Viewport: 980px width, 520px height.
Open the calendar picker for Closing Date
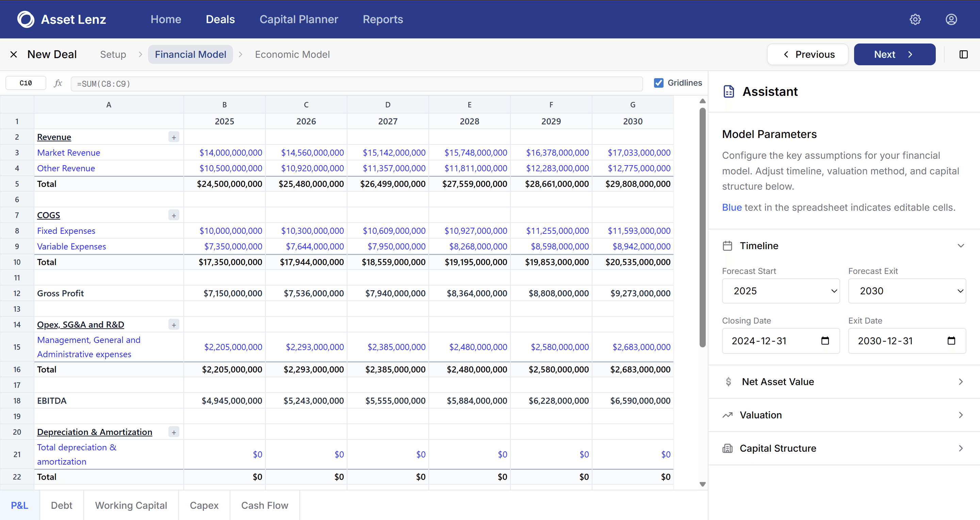click(825, 341)
